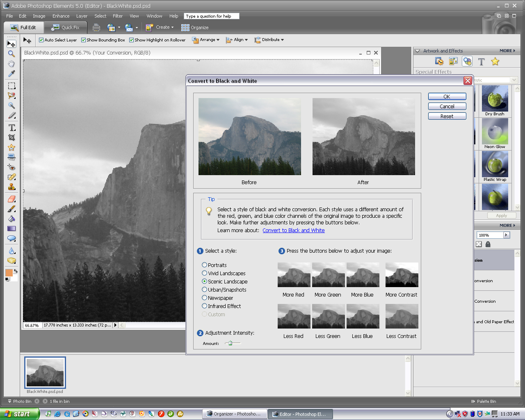Select the Eyedropper tool
The width and height of the screenshot is (525, 420).
pos(11,74)
